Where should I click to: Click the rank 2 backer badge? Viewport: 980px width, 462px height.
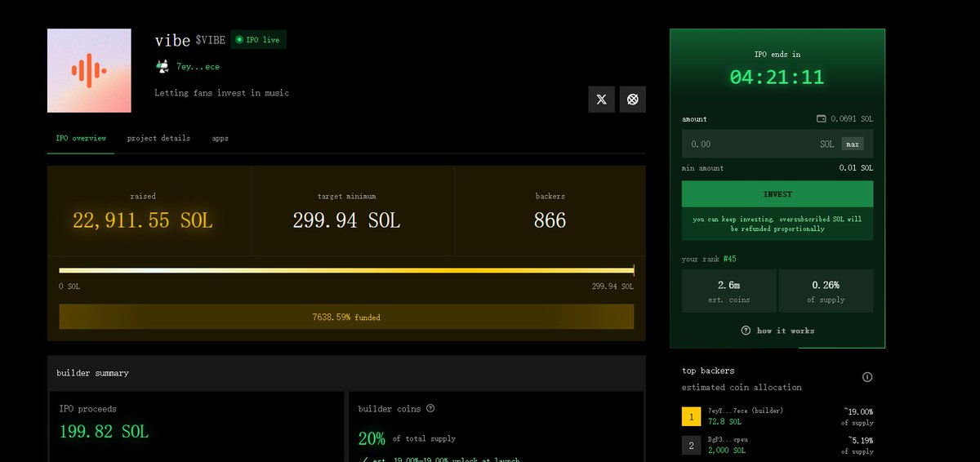click(691, 445)
